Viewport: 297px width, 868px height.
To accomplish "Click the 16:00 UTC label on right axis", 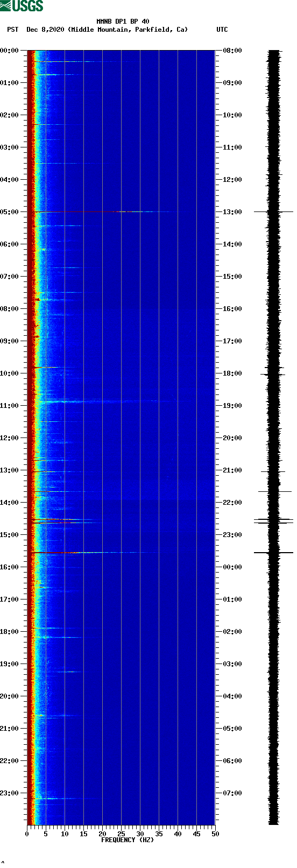I will tap(232, 309).
